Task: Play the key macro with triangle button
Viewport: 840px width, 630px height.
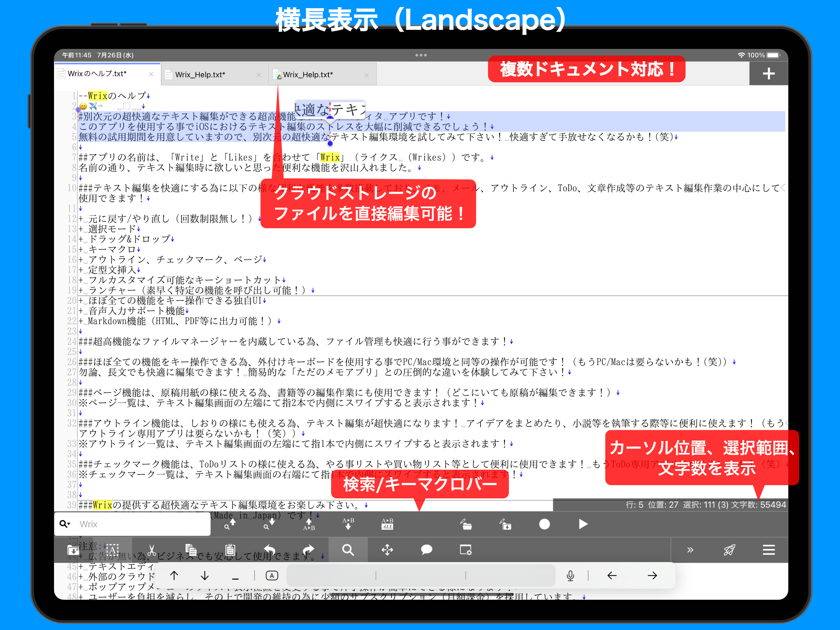Action: coord(583,524)
